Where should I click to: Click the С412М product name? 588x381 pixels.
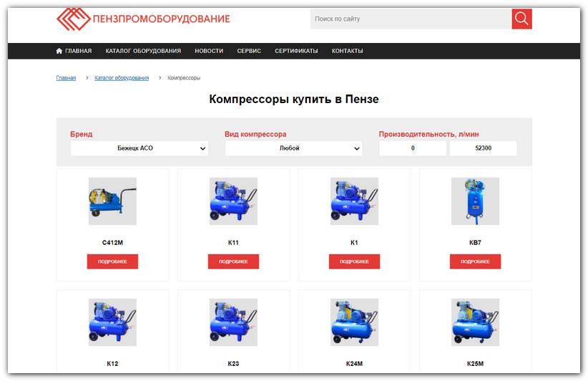(x=112, y=243)
